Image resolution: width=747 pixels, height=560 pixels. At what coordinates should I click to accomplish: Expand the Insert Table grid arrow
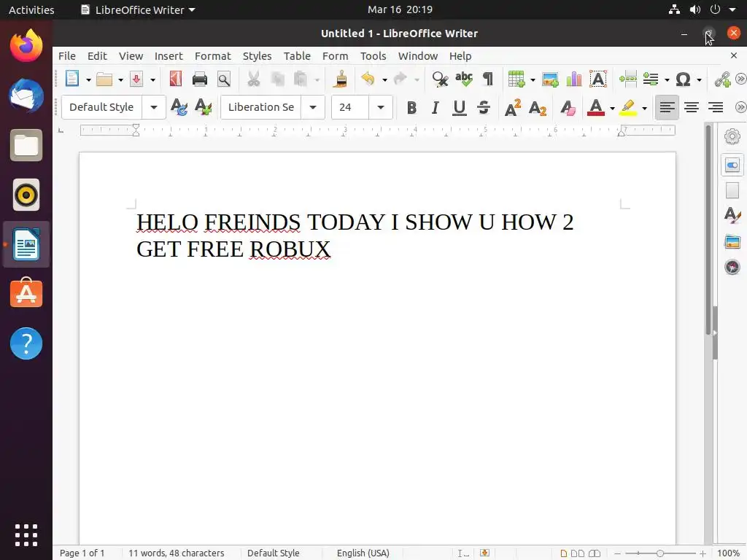533,80
